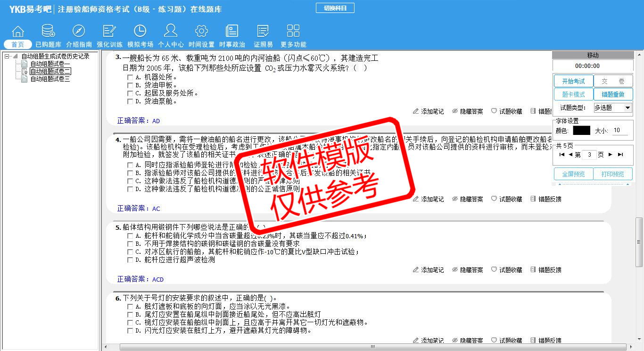
Task: Check option D 货油泵舱 in question 3
Action: point(130,101)
